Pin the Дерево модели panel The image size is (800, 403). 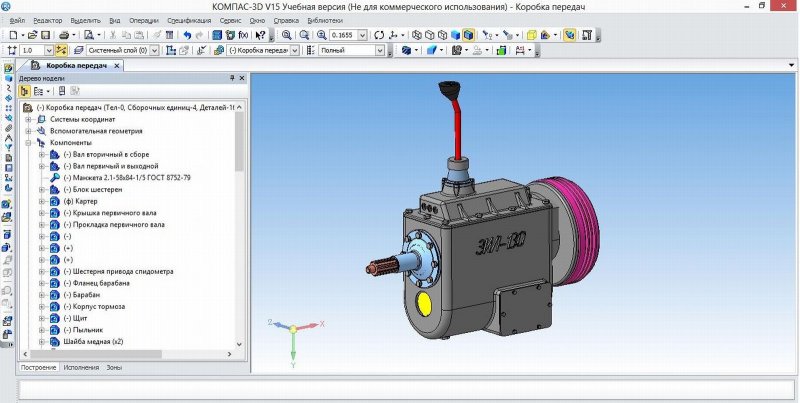pyautogui.click(x=232, y=78)
